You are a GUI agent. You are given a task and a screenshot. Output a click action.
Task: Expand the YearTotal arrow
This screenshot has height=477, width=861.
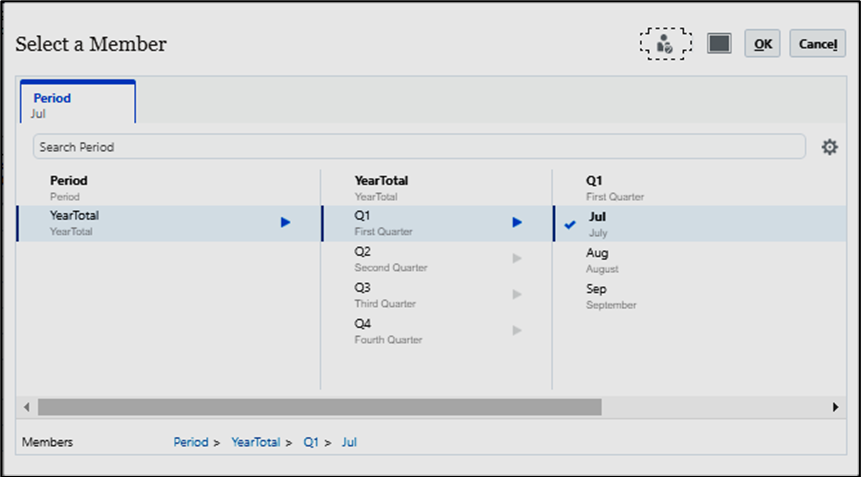(x=285, y=222)
